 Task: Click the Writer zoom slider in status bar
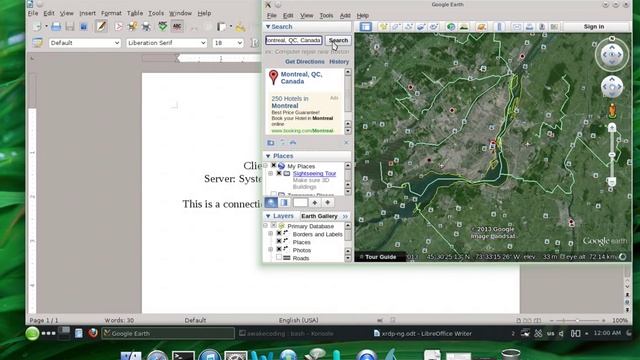pos(577,320)
